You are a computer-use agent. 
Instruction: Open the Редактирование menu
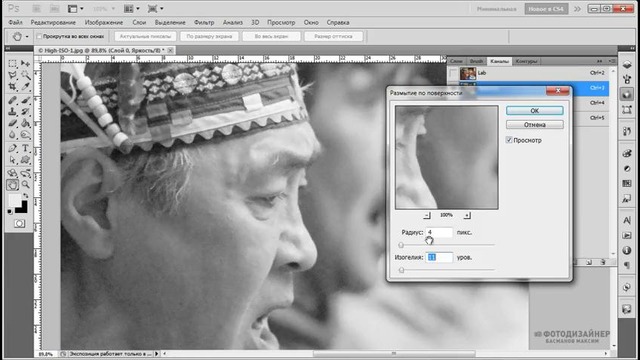click(53, 22)
